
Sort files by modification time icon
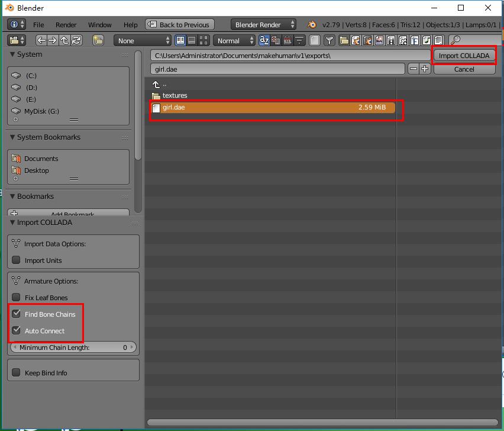tap(287, 40)
